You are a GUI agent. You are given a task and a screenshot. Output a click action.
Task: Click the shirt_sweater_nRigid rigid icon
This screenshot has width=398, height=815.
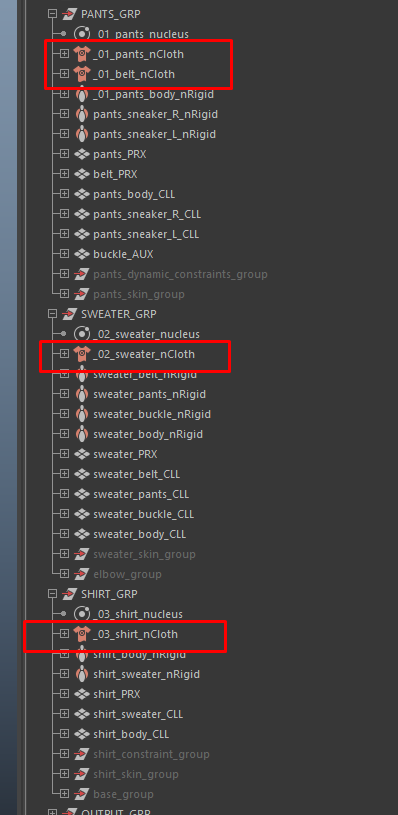pos(82,674)
